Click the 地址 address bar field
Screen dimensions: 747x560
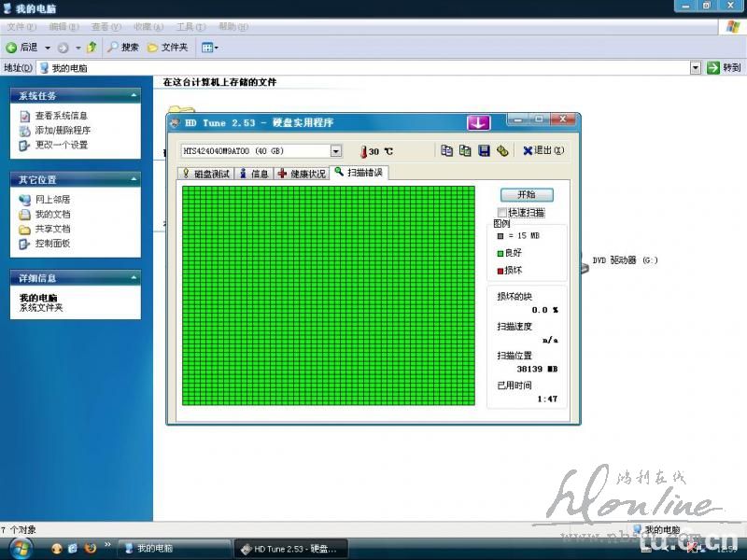coord(364,68)
